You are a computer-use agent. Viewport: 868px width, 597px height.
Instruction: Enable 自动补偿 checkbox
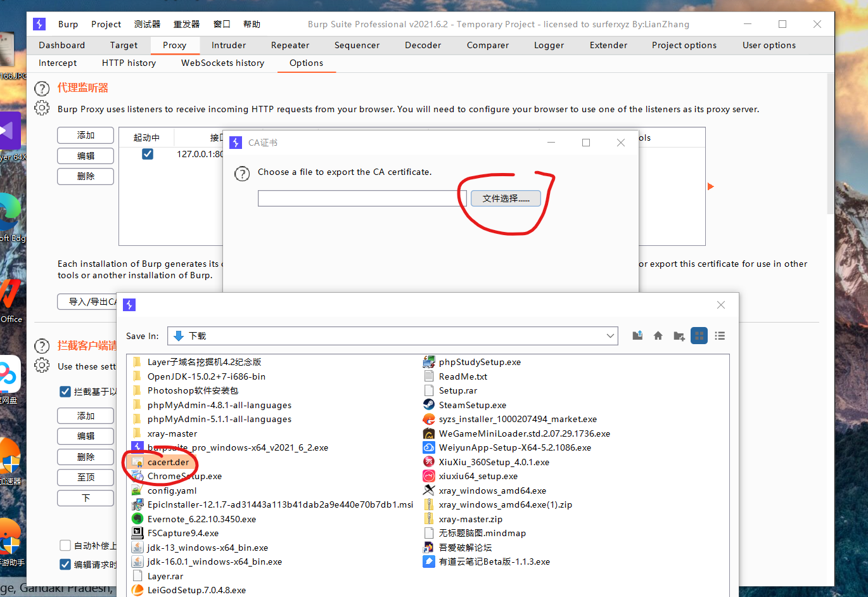click(x=65, y=545)
